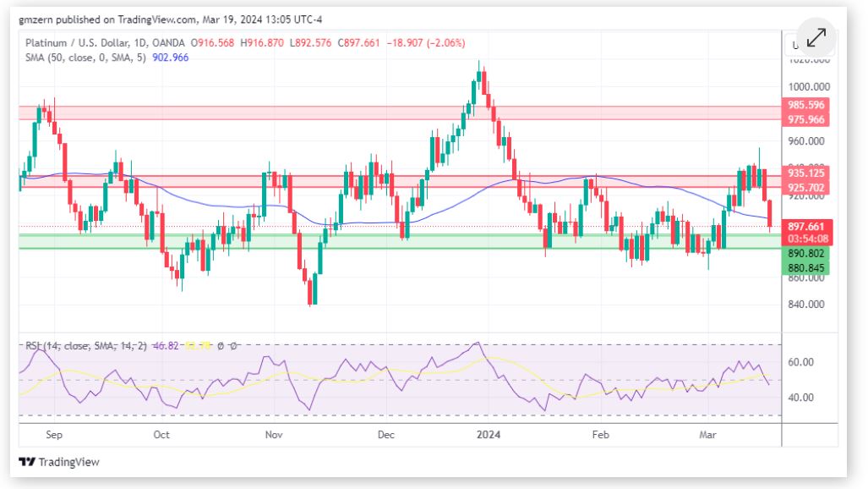This screenshot has height=489, width=868.
Task: Click the 975.966 red price label
Action: tap(805, 120)
